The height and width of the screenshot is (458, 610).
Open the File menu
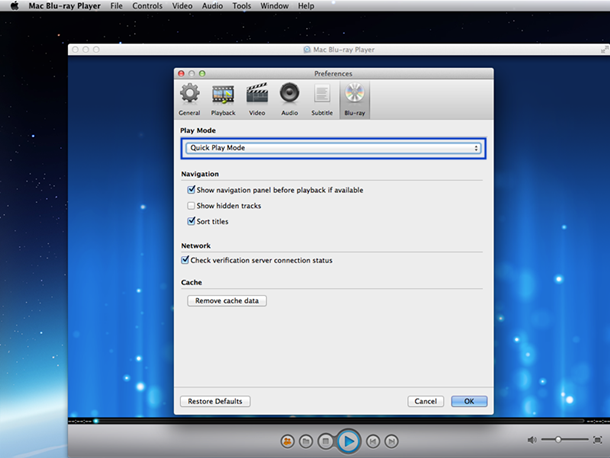pos(116,6)
